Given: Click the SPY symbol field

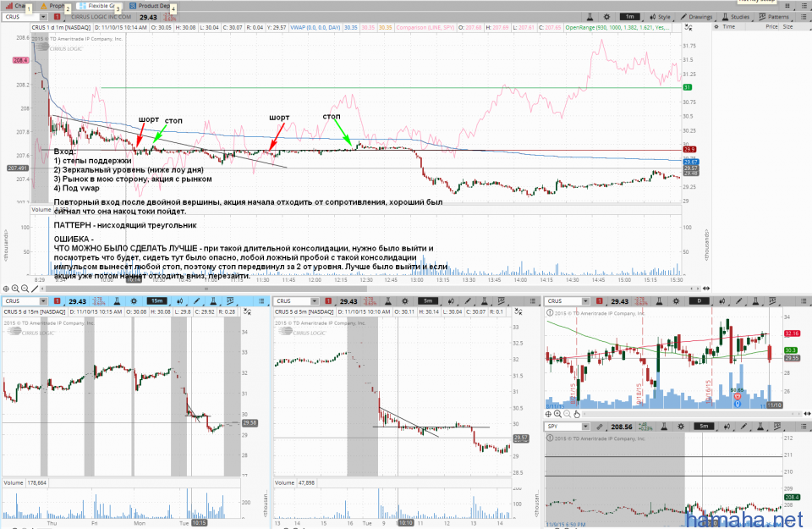Looking at the screenshot, I should click(563, 427).
